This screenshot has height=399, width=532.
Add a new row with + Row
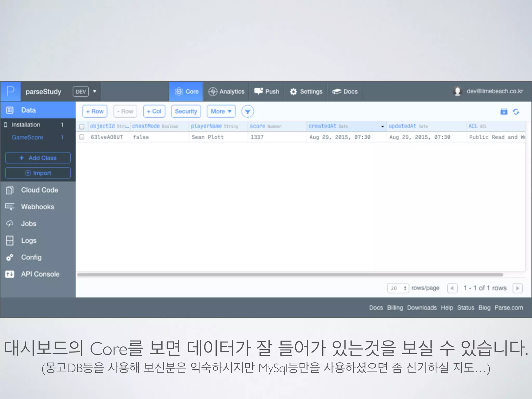(95, 111)
